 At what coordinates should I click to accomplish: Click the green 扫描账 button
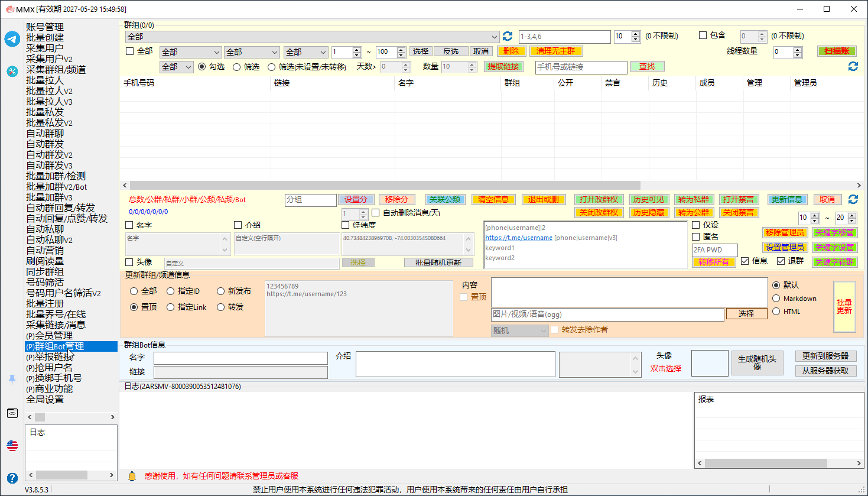click(837, 51)
